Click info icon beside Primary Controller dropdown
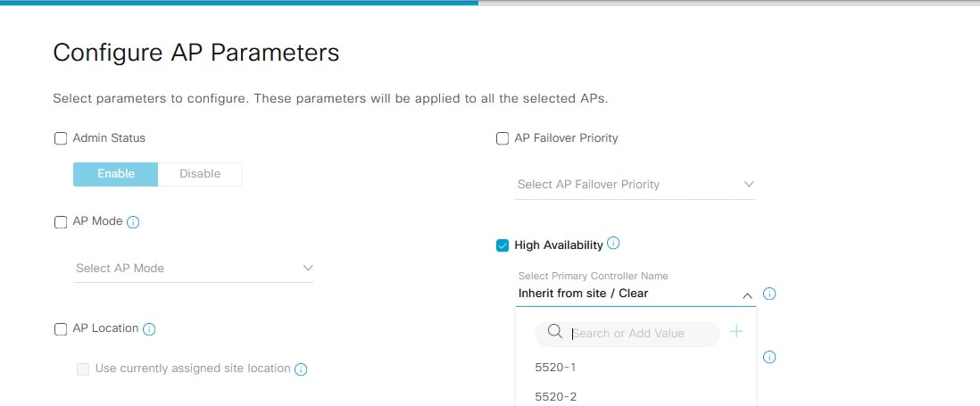This screenshot has height=406, width=980. pos(769,294)
